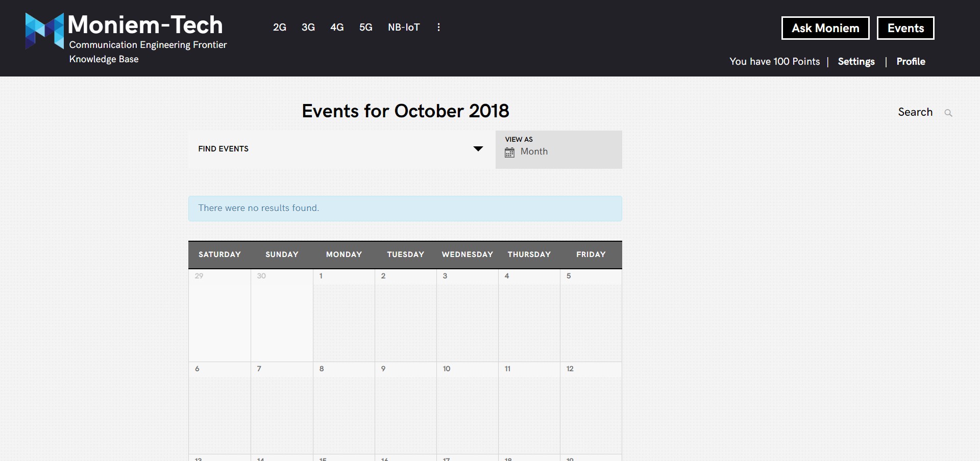Screen dimensions: 980x461
Task: Click the calendar icon next to Month
Action: tap(509, 152)
